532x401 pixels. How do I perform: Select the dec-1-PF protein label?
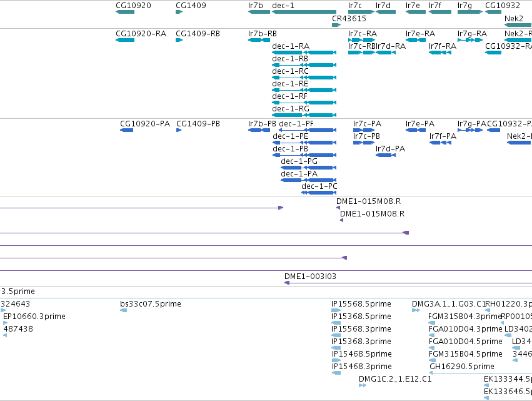296,124
